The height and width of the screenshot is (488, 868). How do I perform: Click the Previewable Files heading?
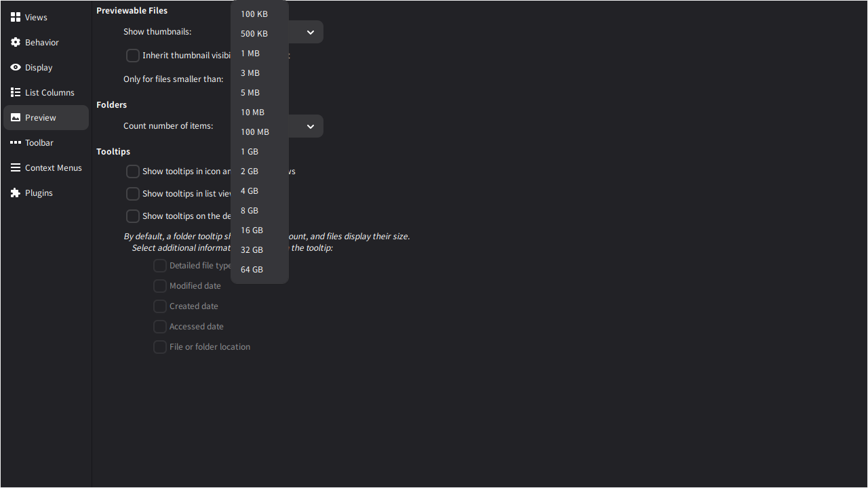132,11
